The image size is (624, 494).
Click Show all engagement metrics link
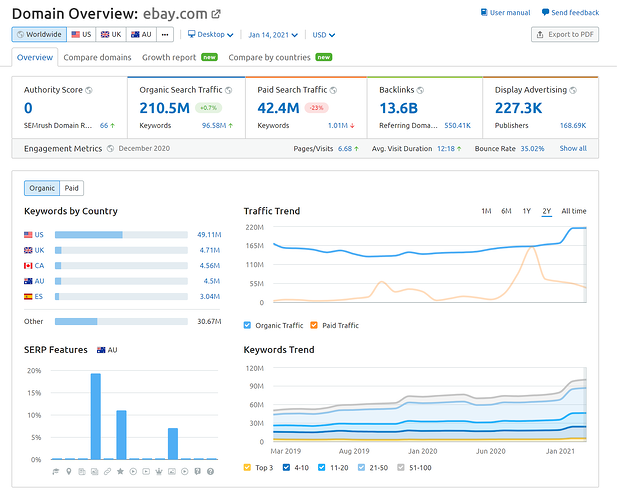(573, 148)
